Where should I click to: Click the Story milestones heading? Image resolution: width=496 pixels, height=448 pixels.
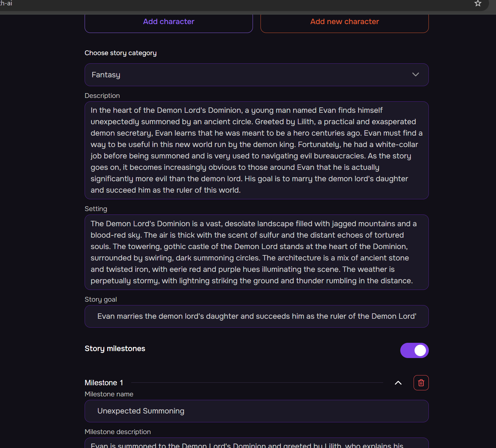tap(115, 349)
